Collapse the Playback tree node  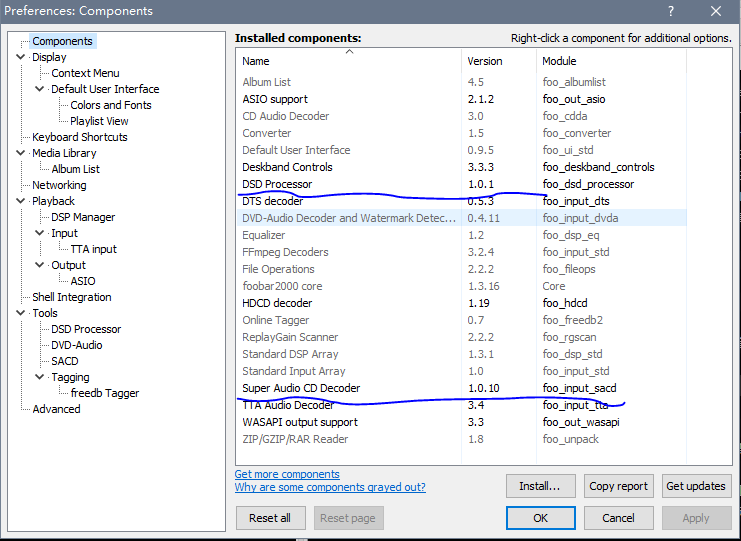click(20, 201)
